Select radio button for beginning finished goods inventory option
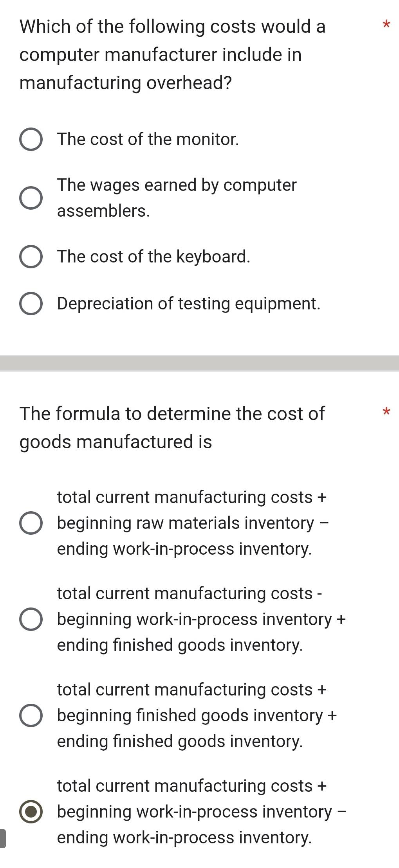Viewport: 399px width, 868px height. coord(31,715)
